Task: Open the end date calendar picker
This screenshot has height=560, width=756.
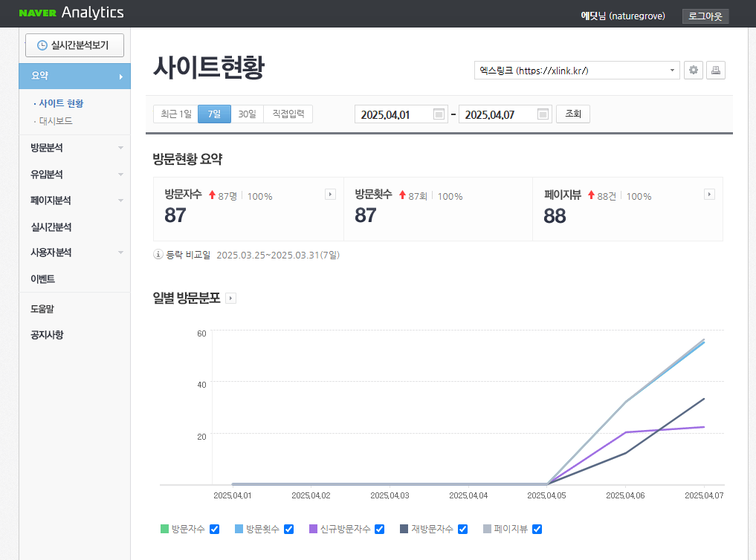Action: pos(543,114)
